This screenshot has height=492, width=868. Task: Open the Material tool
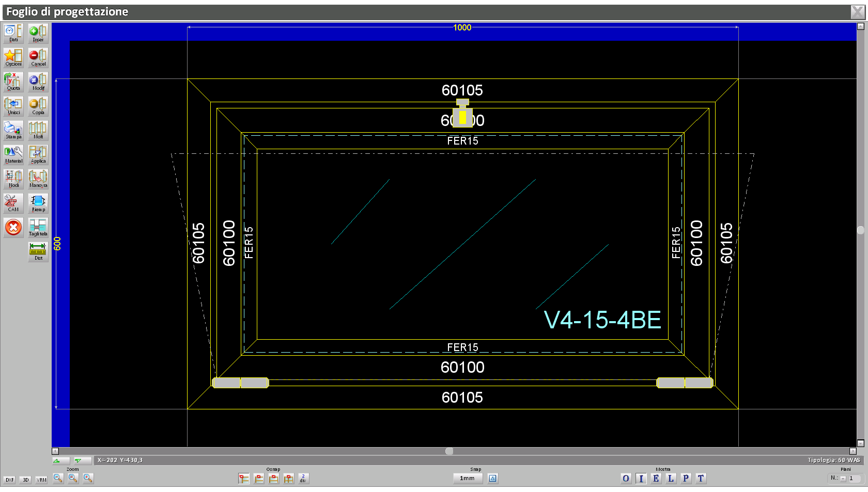click(13, 155)
